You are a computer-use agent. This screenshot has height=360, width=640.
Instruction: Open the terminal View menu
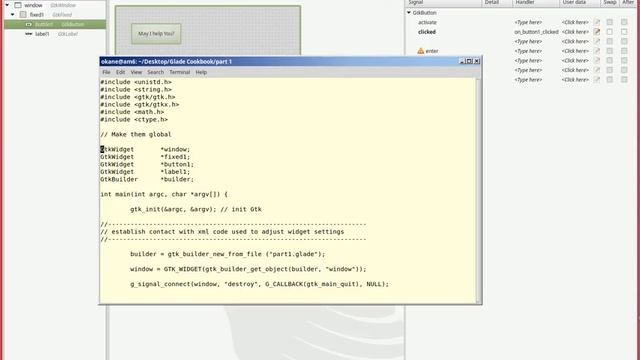coord(136,72)
